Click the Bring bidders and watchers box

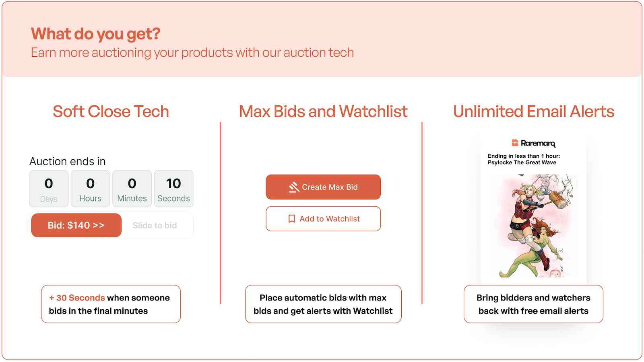click(x=533, y=304)
